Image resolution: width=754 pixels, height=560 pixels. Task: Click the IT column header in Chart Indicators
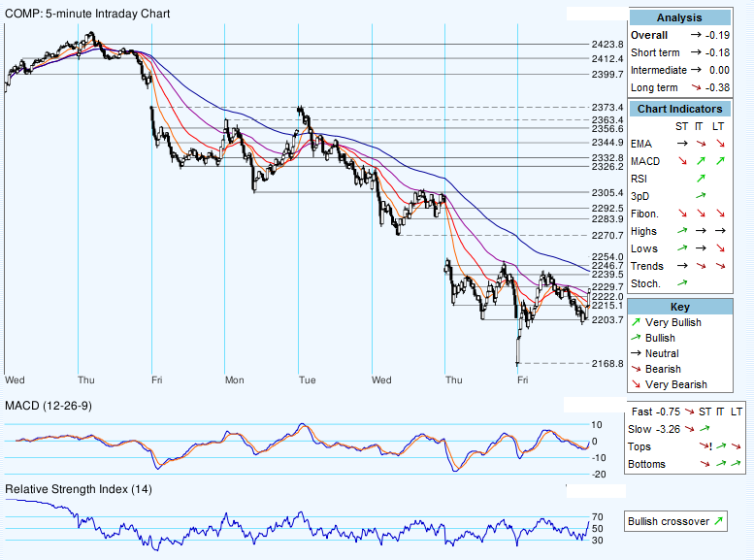pos(699,126)
